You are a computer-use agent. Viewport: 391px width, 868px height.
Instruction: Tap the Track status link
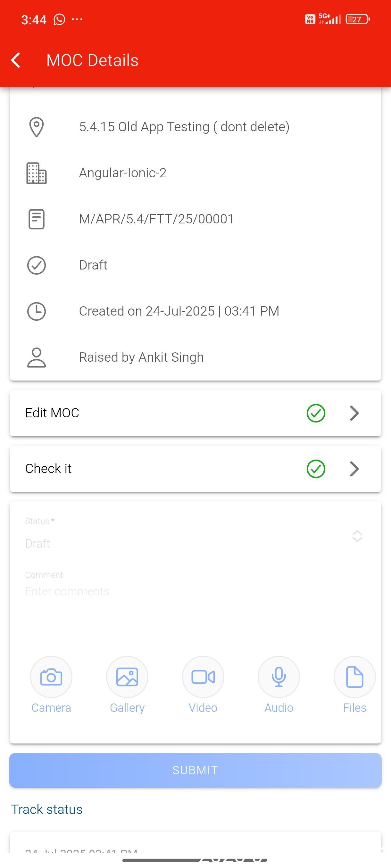(x=47, y=809)
